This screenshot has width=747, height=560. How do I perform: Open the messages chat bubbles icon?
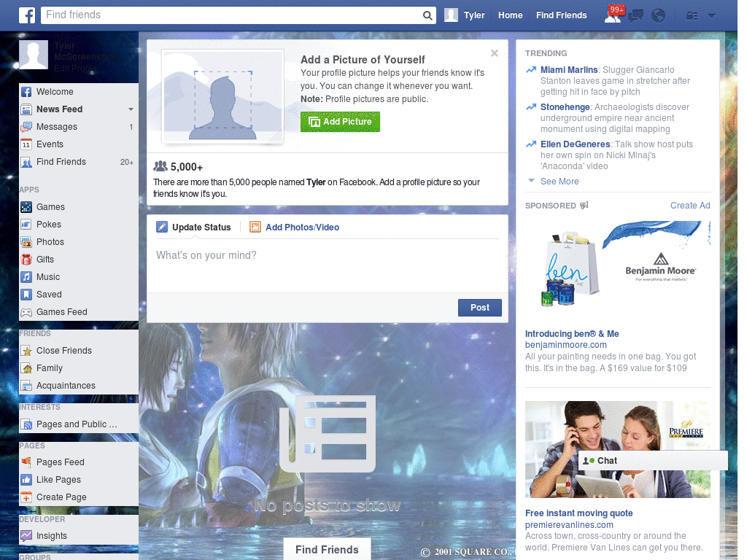(x=635, y=16)
